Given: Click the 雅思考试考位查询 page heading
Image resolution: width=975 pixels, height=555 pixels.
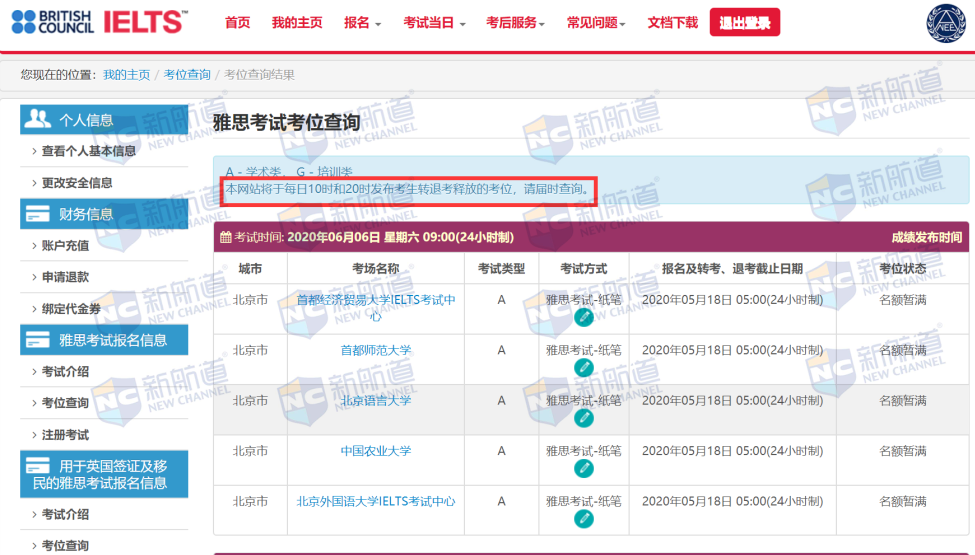Looking at the screenshot, I should point(287,122).
